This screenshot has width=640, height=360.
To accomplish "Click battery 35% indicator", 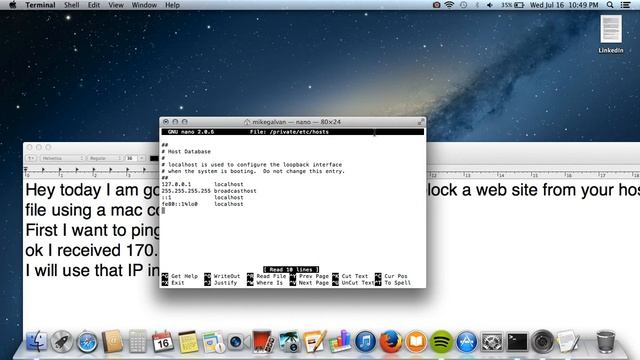I will pyautogui.click(x=513, y=5).
